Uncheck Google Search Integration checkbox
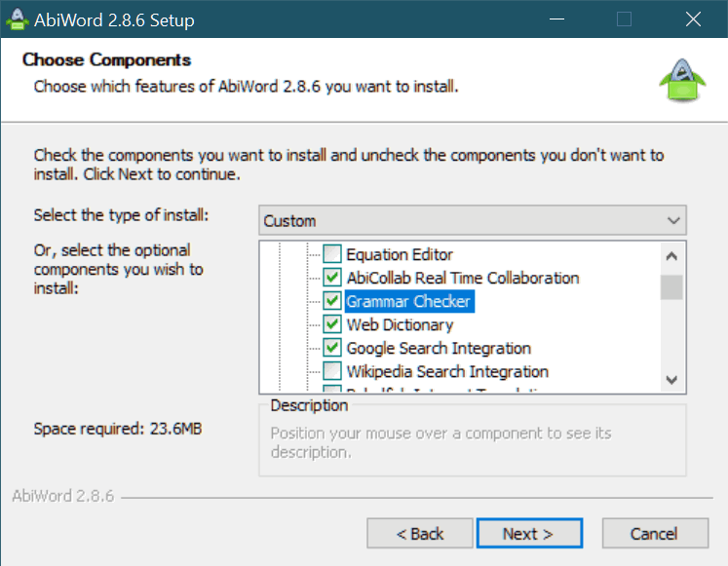728x566 pixels. [x=332, y=348]
